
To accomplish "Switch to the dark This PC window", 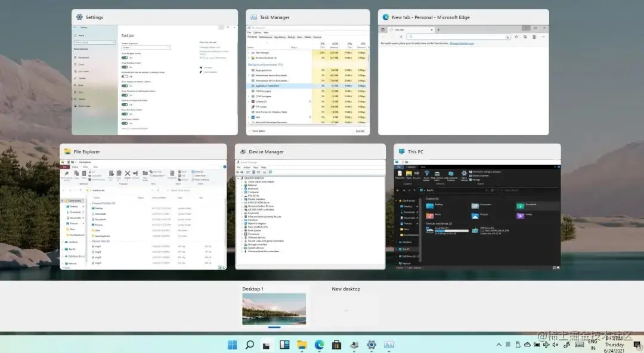I will [x=477, y=207].
